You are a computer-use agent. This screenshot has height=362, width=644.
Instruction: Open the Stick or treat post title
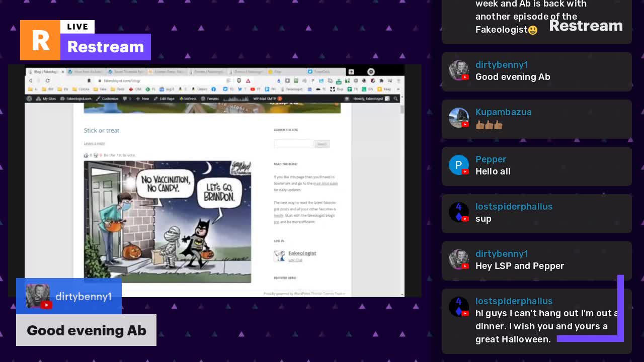pos(102,130)
